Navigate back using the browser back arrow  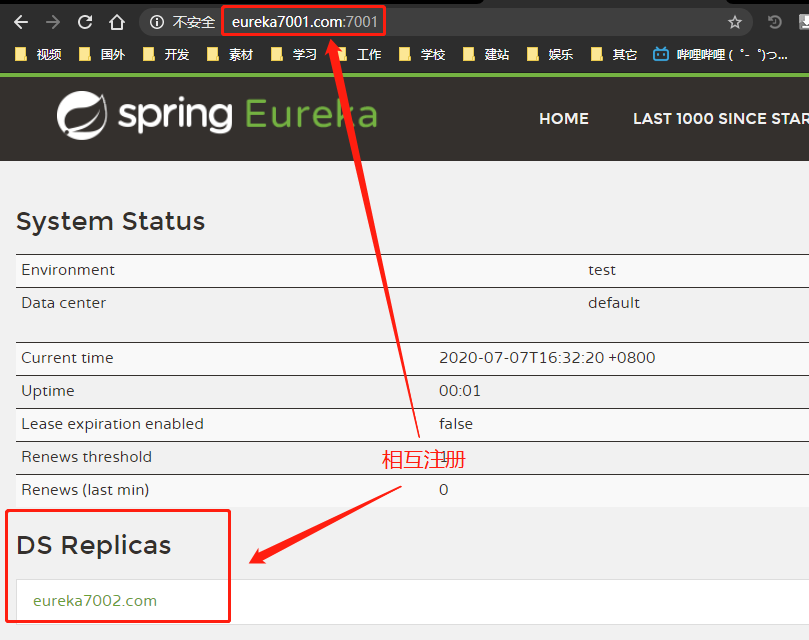pos(21,20)
